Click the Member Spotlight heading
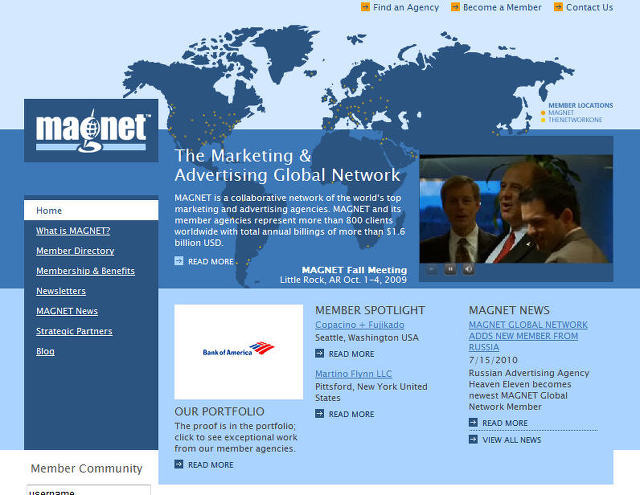Image resolution: width=640 pixels, height=495 pixels. 370,310
